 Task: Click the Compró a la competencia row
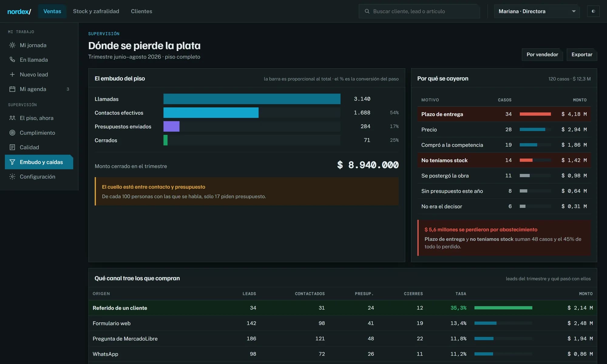pos(504,145)
